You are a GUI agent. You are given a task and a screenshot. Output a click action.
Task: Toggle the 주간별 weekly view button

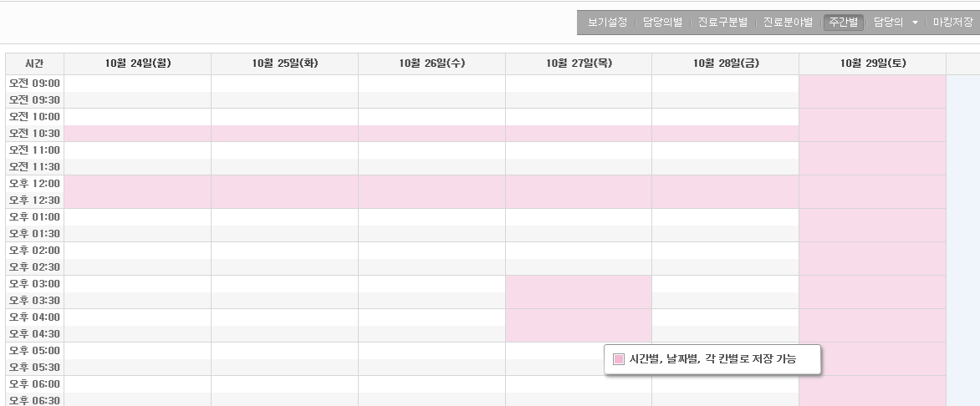843,23
